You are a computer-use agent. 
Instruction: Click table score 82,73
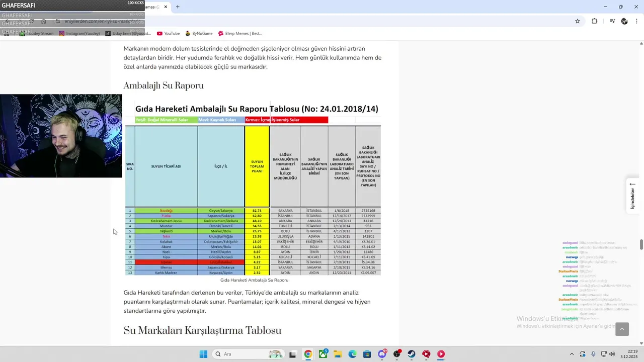tap(257, 211)
